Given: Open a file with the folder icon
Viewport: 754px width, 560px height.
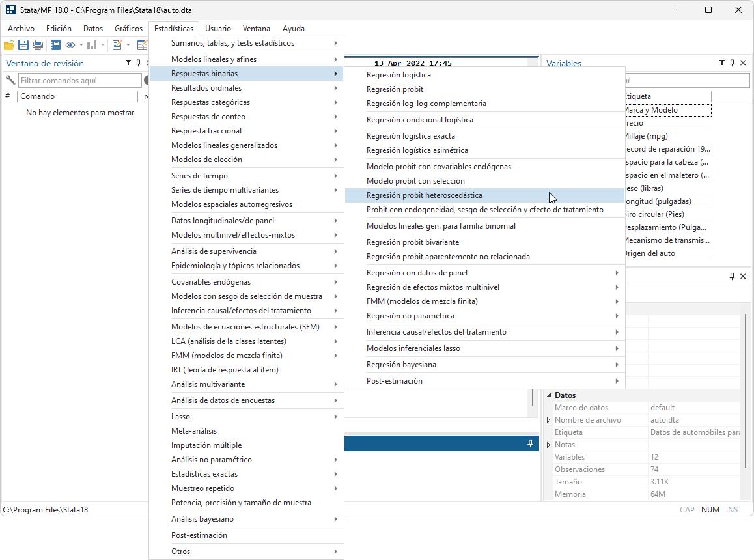Looking at the screenshot, I should click(x=8, y=45).
